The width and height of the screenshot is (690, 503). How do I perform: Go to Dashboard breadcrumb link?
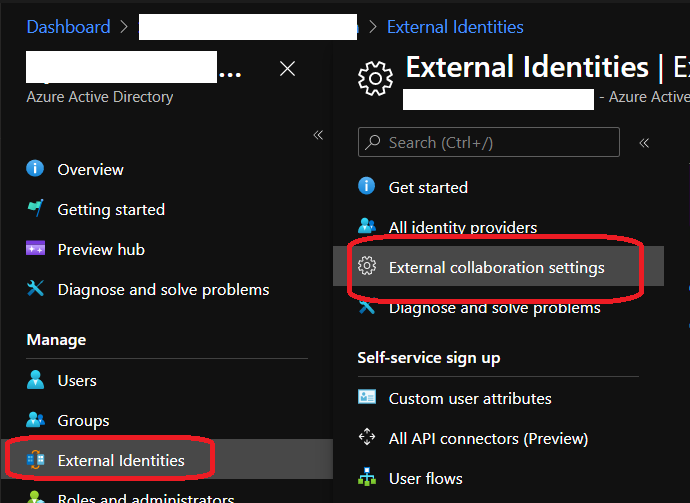(68, 27)
